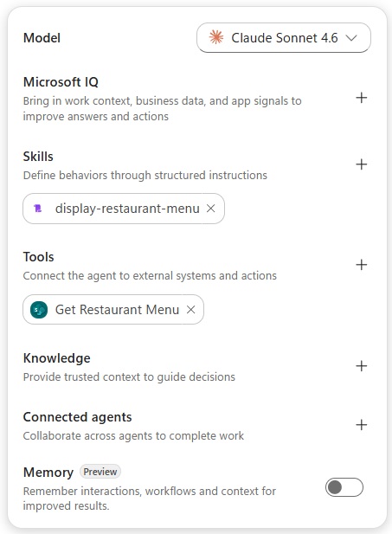Select the Tools section heading
Image resolution: width=392 pixels, height=534 pixels.
point(38,257)
